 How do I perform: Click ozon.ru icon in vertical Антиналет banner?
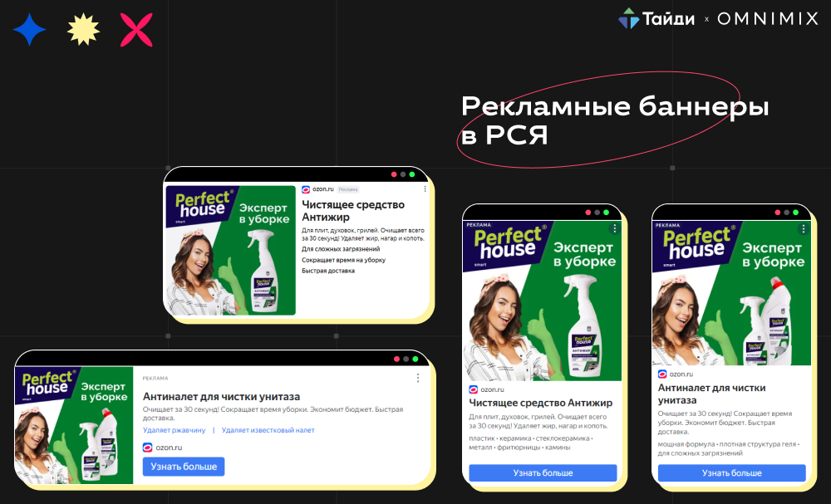coord(662,374)
